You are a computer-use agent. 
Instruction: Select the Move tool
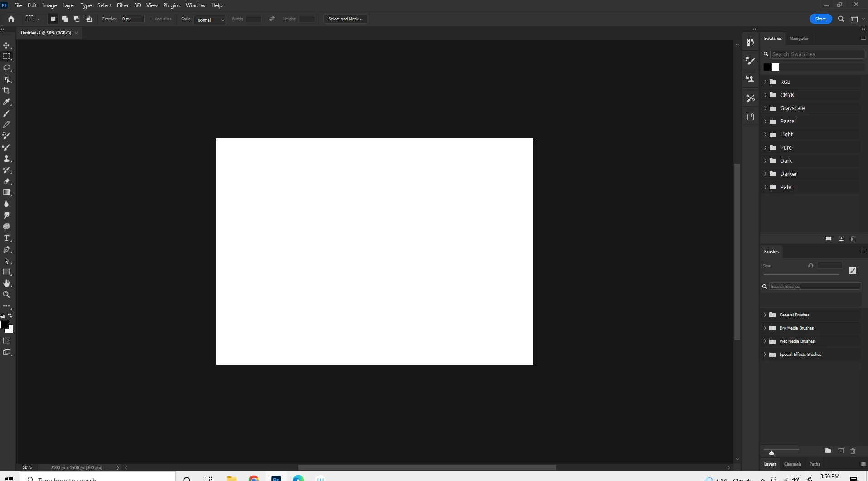6,45
